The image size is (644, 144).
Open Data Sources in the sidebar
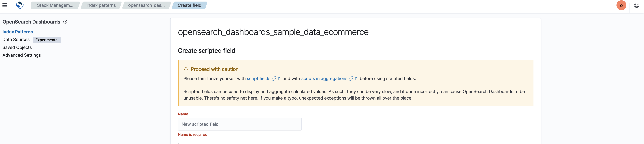(16, 39)
